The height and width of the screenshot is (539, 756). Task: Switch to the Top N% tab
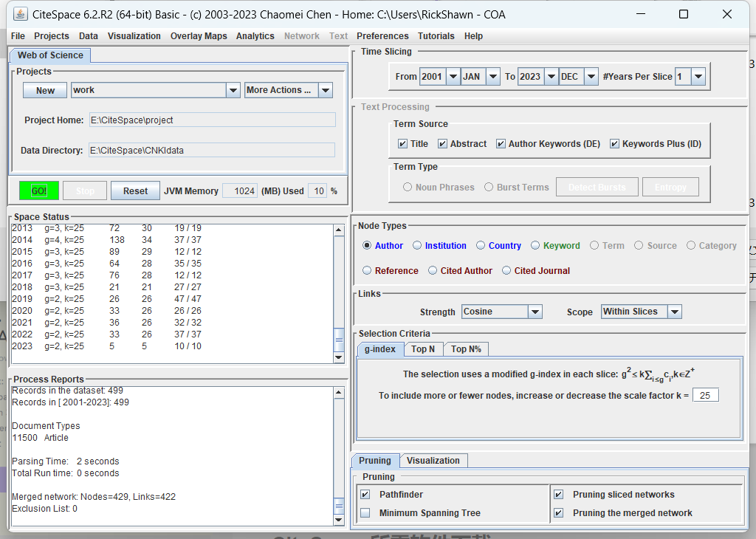[x=466, y=349]
